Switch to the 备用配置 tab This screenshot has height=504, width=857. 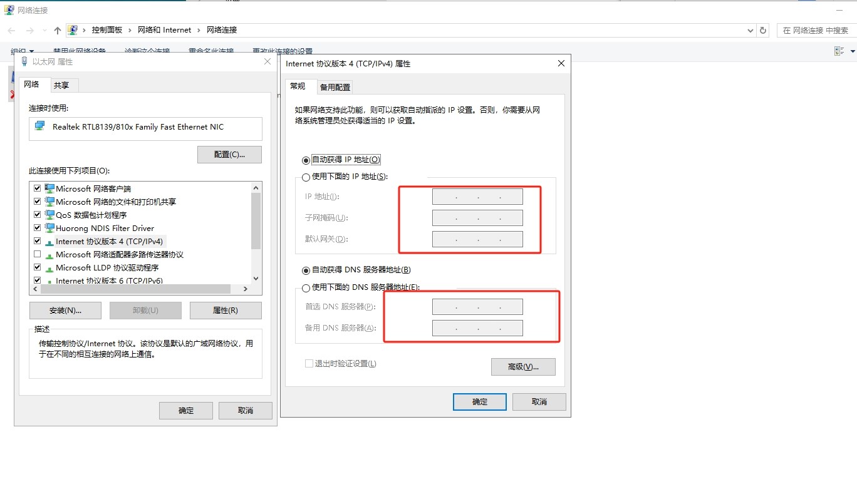click(335, 87)
